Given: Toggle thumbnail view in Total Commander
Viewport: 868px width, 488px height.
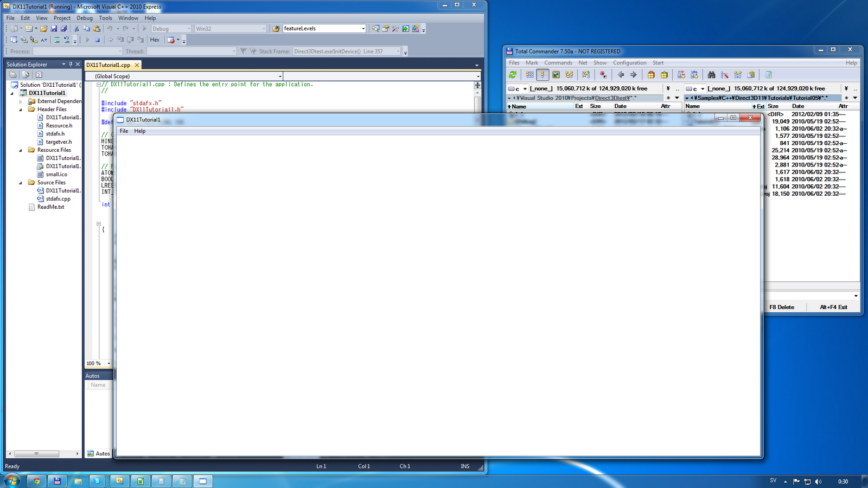Looking at the screenshot, I should point(556,75).
